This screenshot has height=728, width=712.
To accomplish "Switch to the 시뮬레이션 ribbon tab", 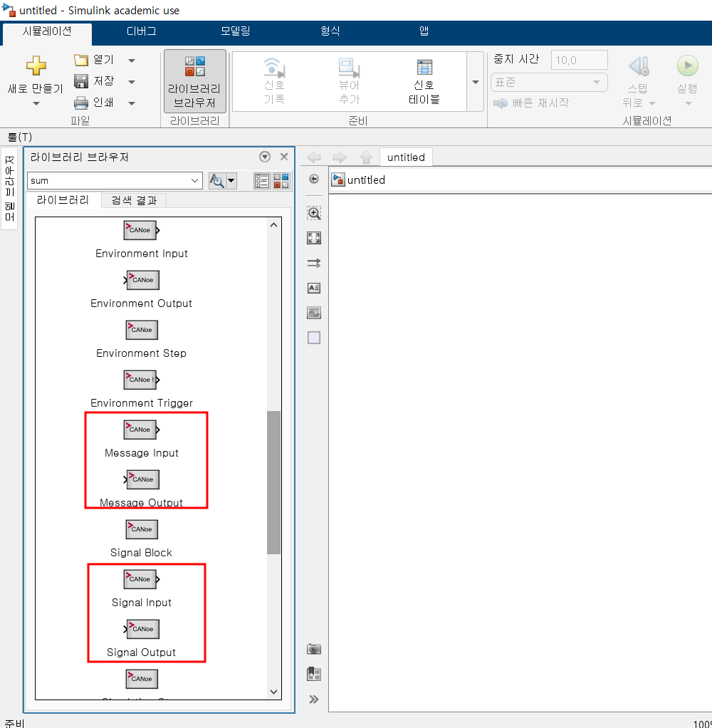I will (47, 31).
